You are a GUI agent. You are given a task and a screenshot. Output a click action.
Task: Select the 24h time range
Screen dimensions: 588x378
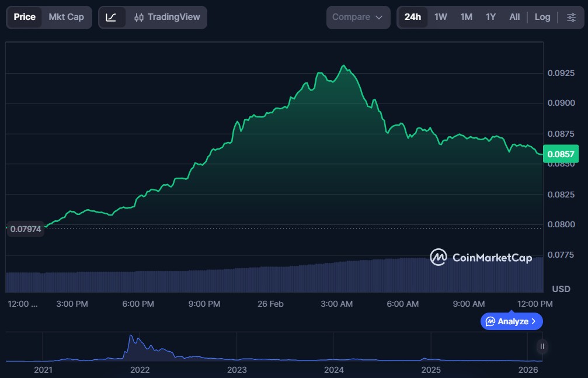[412, 17]
